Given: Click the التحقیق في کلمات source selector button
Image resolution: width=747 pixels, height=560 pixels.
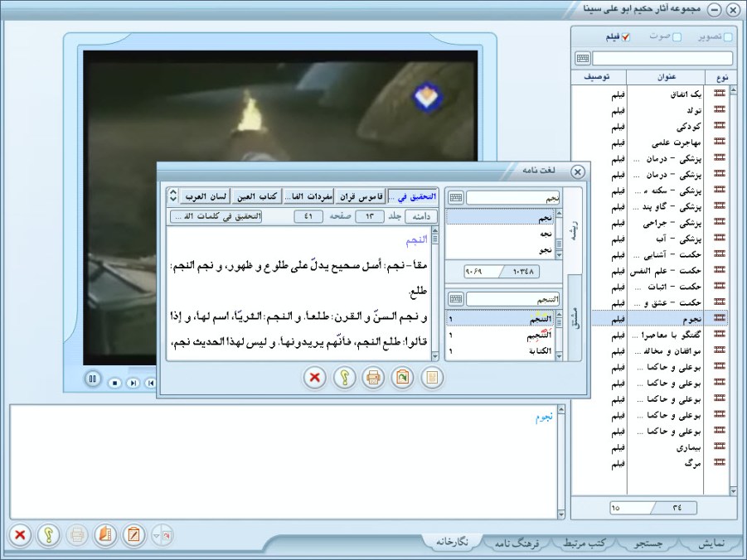Looking at the screenshot, I should coord(216,216).
